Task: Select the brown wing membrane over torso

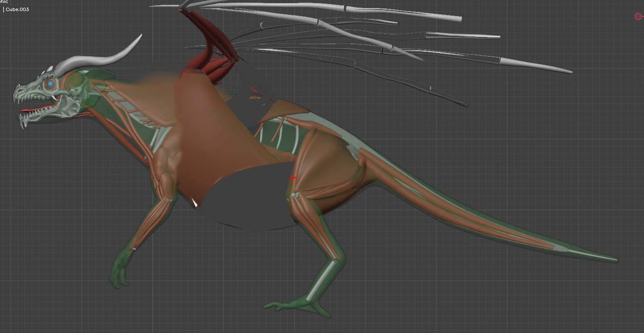Action: point(210,134)
